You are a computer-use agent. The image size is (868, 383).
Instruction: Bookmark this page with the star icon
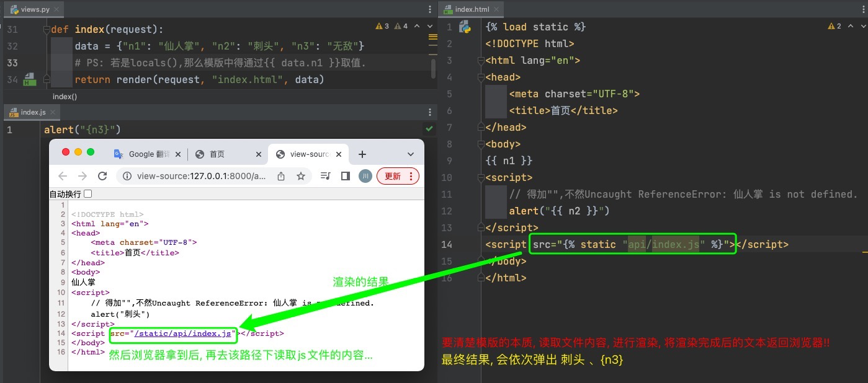301,176
